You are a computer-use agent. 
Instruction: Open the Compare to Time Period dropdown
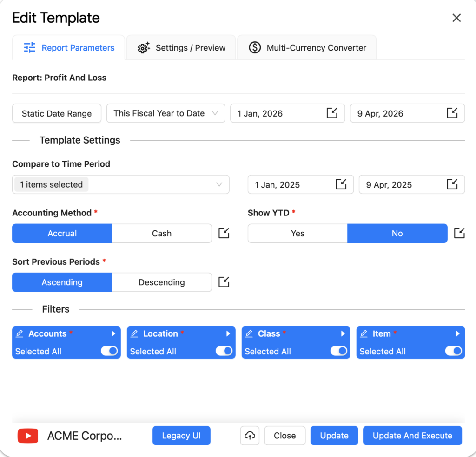coord(120,184)
